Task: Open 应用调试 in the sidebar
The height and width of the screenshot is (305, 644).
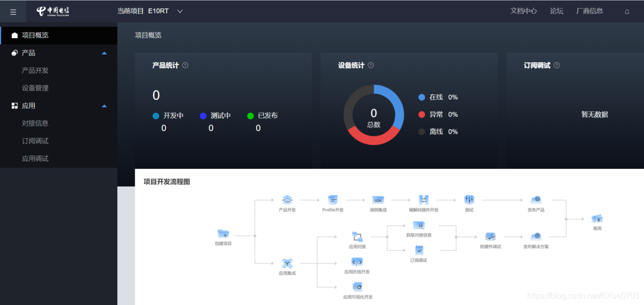Action: tap(35, 159)
